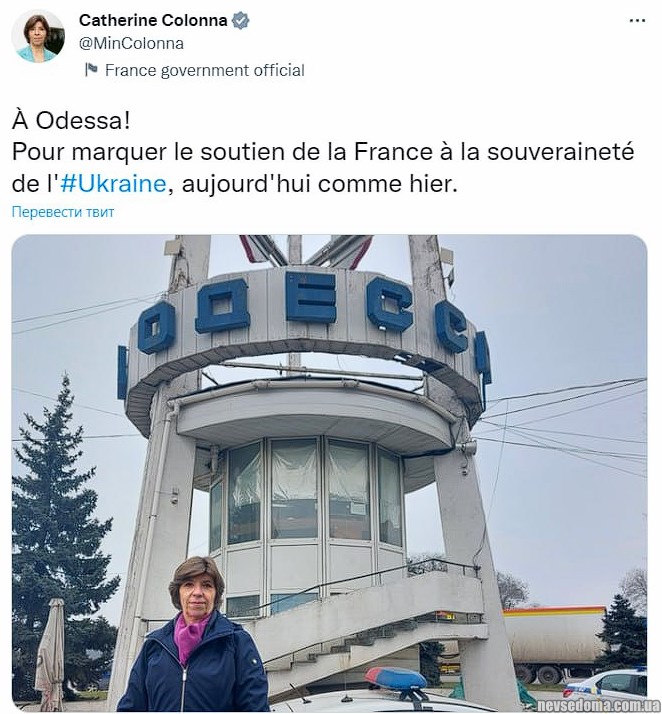Open Catherine Colonna's profile avatar
The width and height of the screenshot is (662, 714).
click(38, 36)
